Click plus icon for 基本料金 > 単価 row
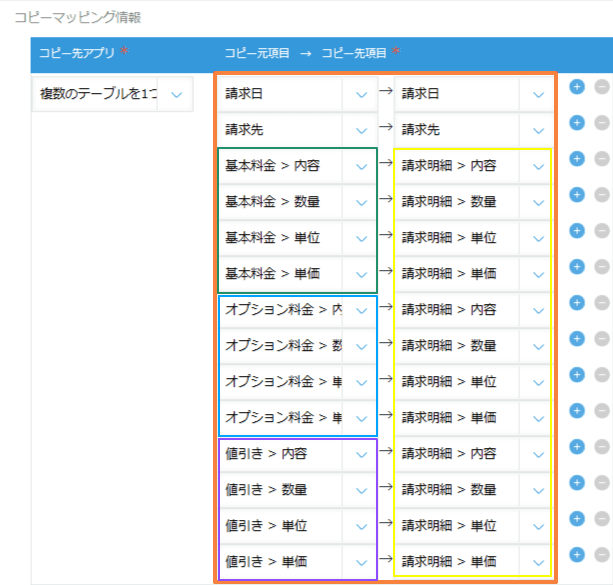The image size is (613, 585). [x=577, y=267]
